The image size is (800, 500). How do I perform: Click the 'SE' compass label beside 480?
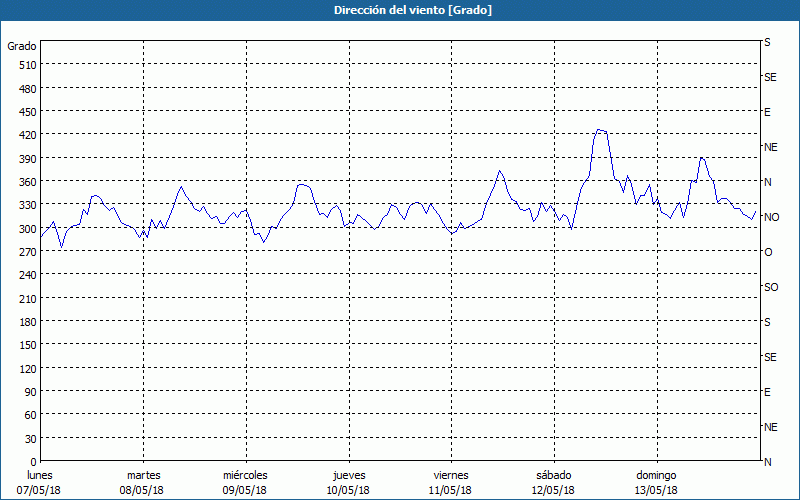770,78
